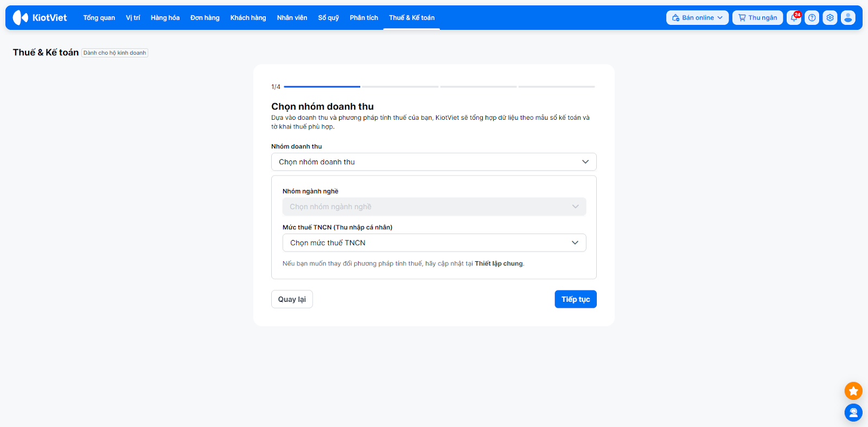Open the Sổ quỹ menu
Screen dimensions: 868x427
(328, 18)
